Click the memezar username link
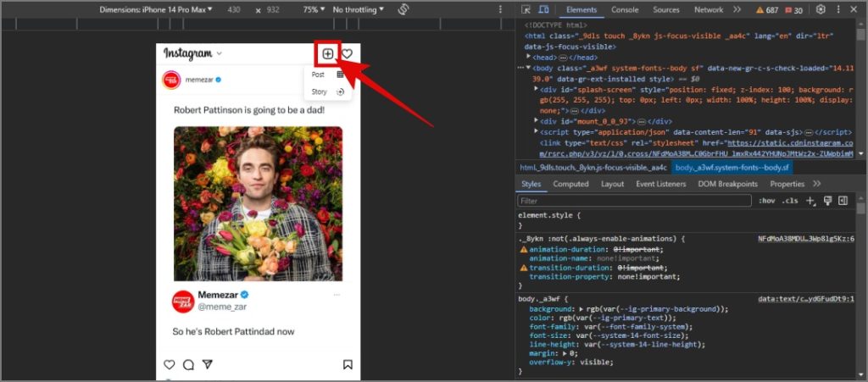Image resolution: width=868 pixels, height=382 pixels. click(199, 80)
